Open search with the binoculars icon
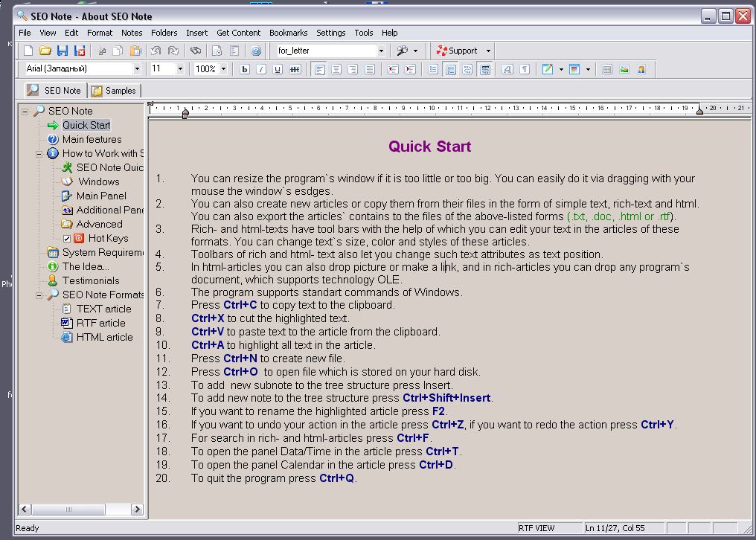Viewport: 756px width, 540px height. pos(195,51)
